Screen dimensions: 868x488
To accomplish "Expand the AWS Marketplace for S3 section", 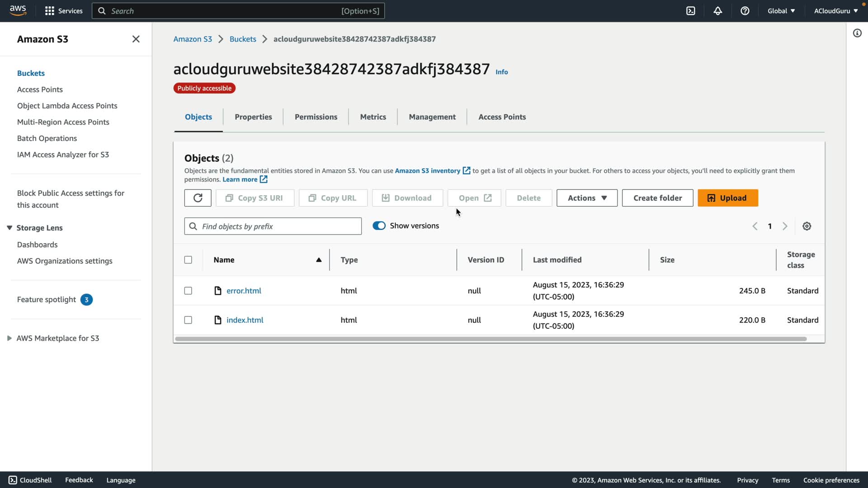I will tap(9, 338).
